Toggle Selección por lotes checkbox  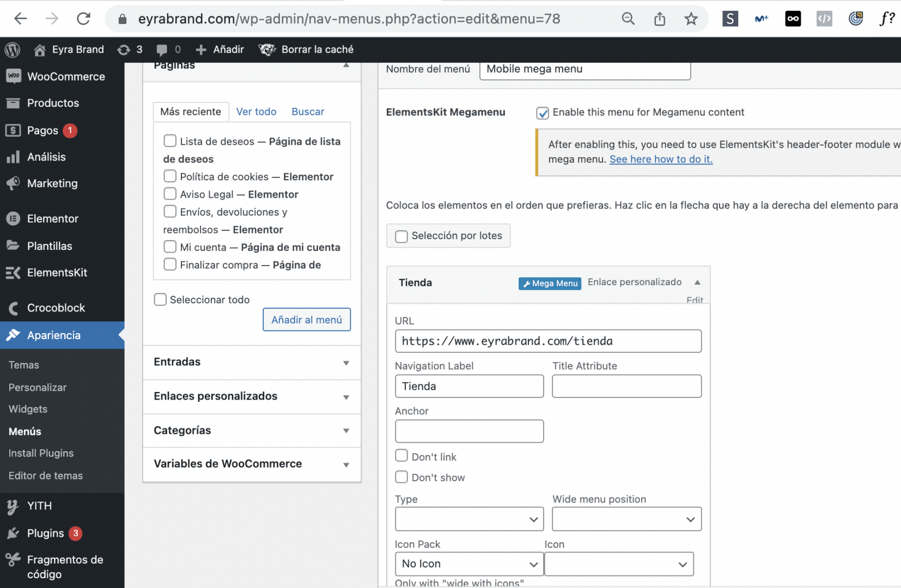click(x=401, y=236)
